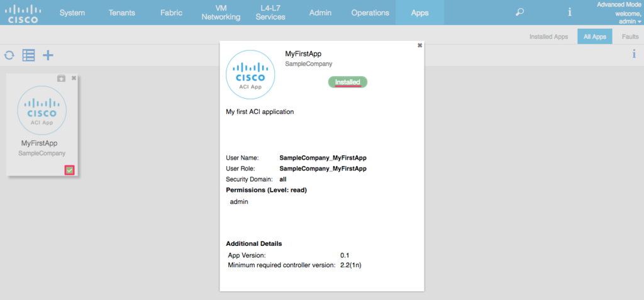Click User Role value SampleCompany_MyFirstApp
The height and width of the screenshot is (300, 644).
tap(323, 169)
